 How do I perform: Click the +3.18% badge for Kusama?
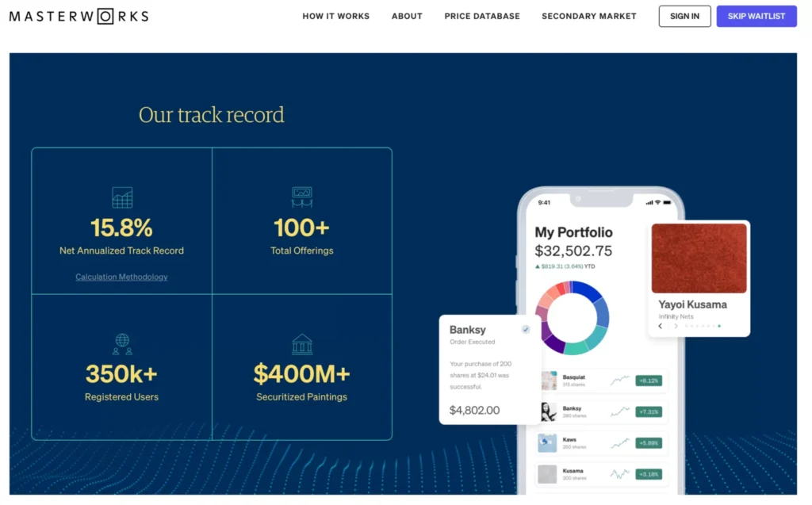649,474
